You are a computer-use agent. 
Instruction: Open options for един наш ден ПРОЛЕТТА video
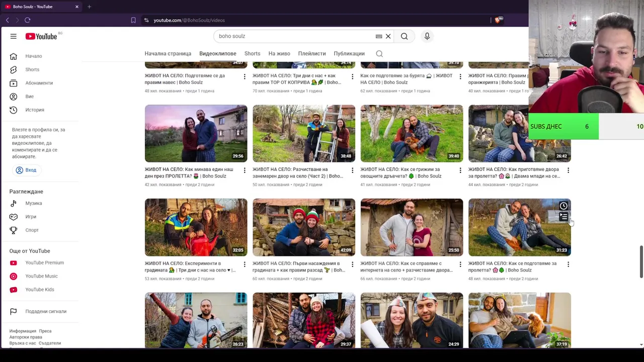(245, 170)
